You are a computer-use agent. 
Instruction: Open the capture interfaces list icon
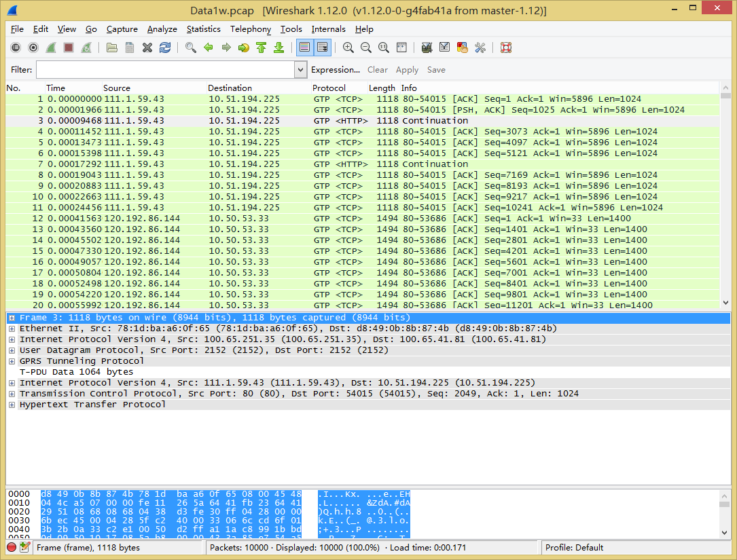(16, 48)
